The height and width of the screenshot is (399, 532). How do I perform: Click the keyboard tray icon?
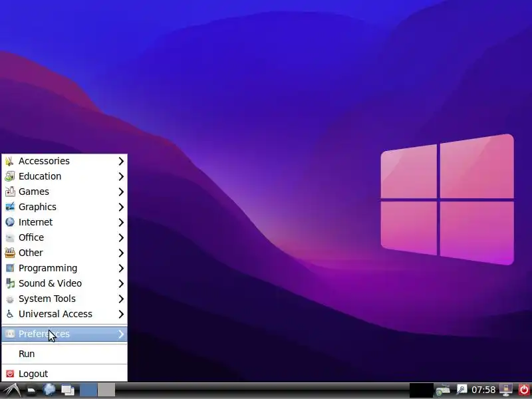coord(443,390)
